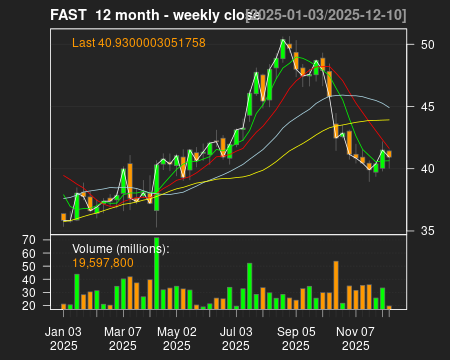Viewport: 450px width, 360px height.
Task: Click the "Nov 07 2025" date label
Action: (355, 339)
